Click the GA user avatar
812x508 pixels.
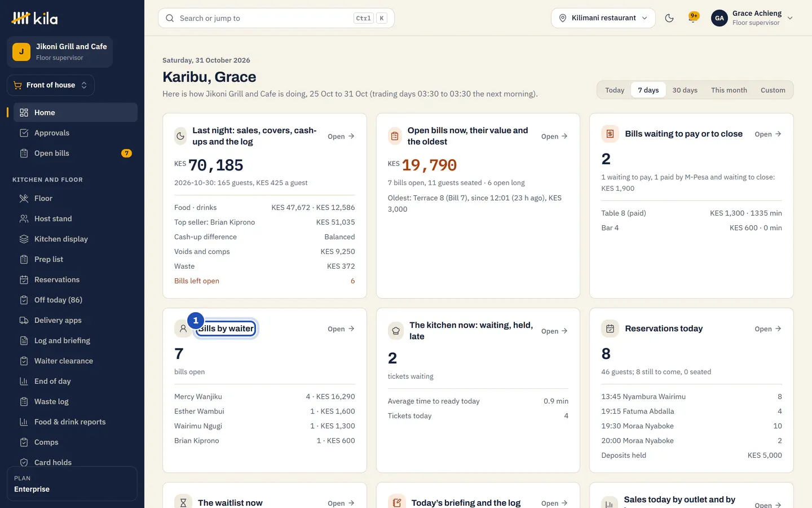pyautogui.click(x=720, y=18)
